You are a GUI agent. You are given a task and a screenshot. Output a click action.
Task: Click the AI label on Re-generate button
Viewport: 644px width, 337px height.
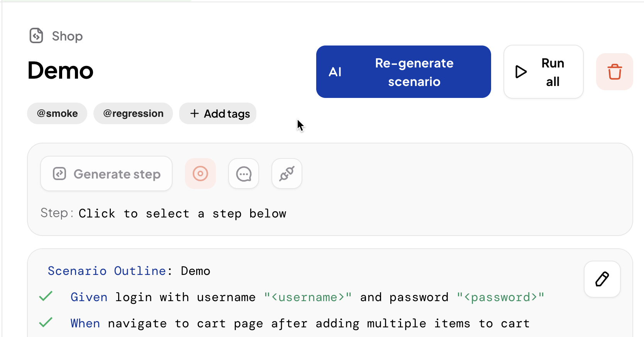pos(335,72)
